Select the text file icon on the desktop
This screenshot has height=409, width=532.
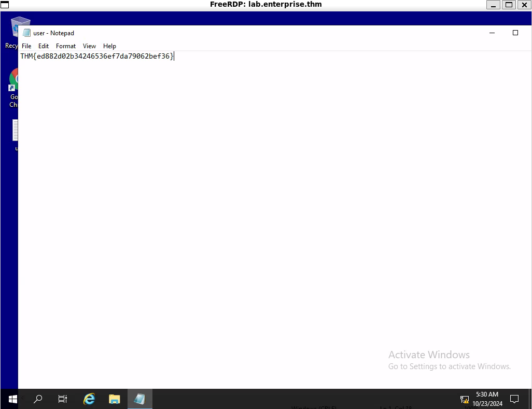(15, 135)
